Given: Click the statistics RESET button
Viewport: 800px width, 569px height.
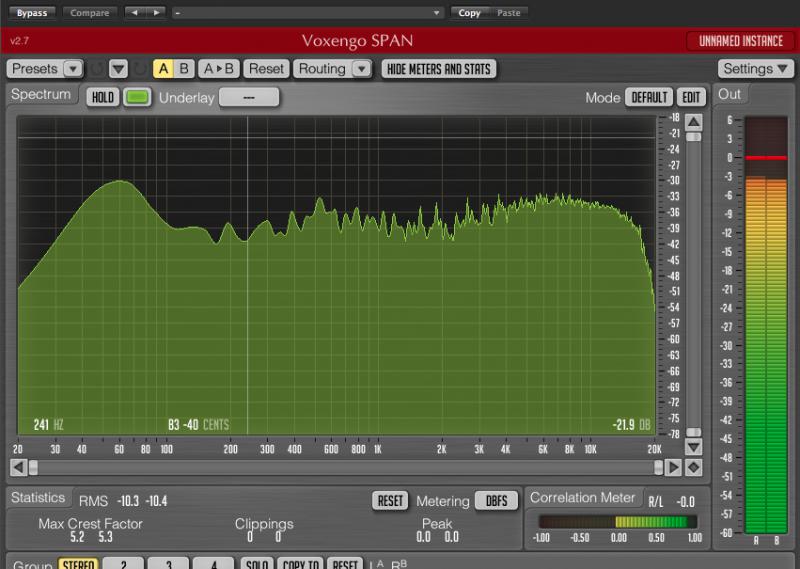Looking at the screenshot, I should point(390,501).
